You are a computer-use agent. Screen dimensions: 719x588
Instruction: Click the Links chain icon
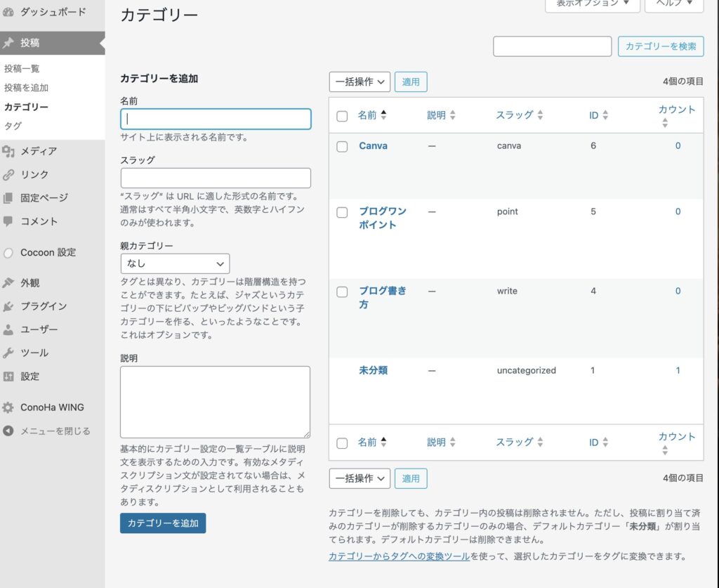(8, 175)
